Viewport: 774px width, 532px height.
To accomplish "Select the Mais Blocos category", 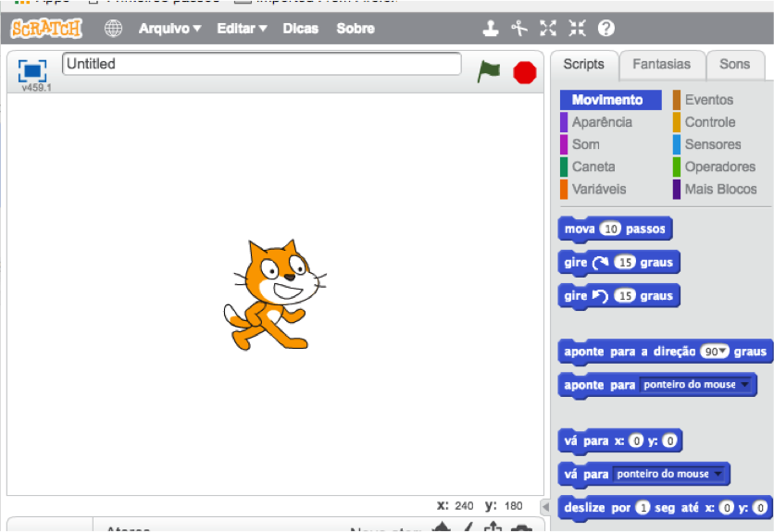I will 716,189.
